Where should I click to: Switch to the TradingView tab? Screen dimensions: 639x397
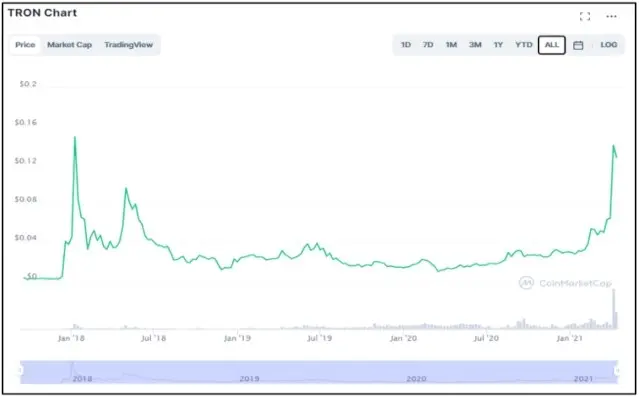click(128, 45)
